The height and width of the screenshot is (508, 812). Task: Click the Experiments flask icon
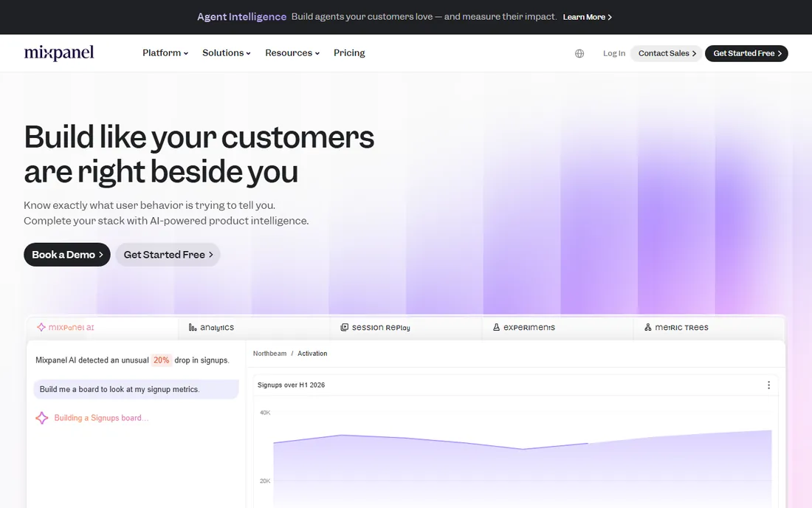coord(496,327)
